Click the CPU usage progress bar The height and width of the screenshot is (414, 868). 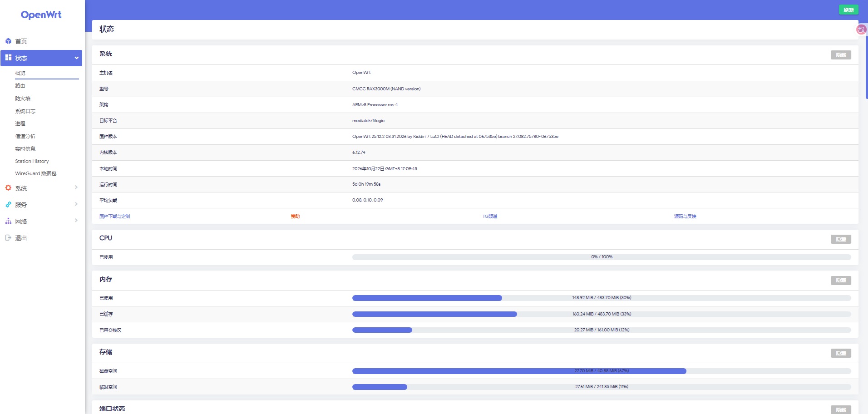[602, 257]
